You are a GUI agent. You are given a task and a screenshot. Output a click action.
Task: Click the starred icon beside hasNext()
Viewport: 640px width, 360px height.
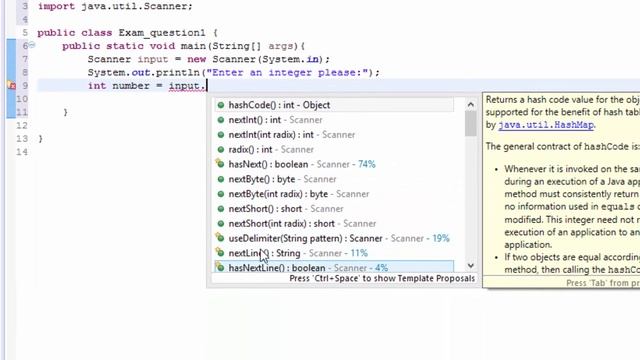coord(220,164)
